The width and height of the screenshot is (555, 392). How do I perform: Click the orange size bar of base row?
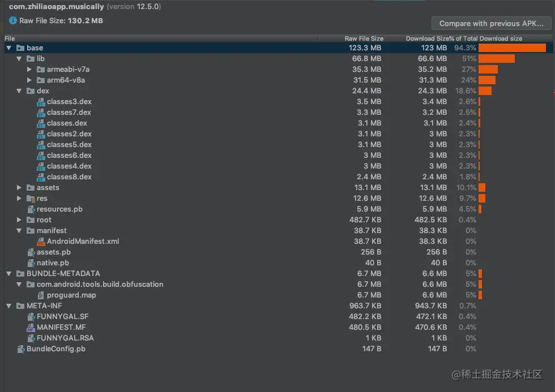pyautogui.click(x=512, y=48)
